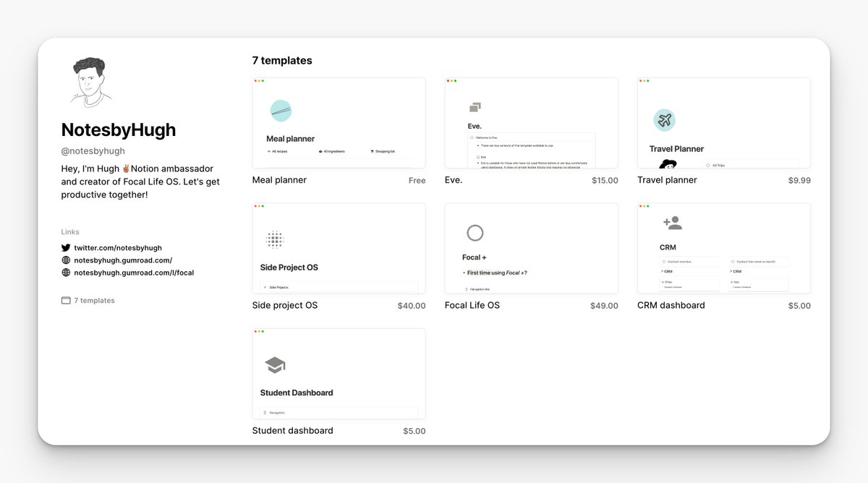Open the CRM dashboard template title link
Viewport: 868px width, 483px height.
(x=671, y=305)
